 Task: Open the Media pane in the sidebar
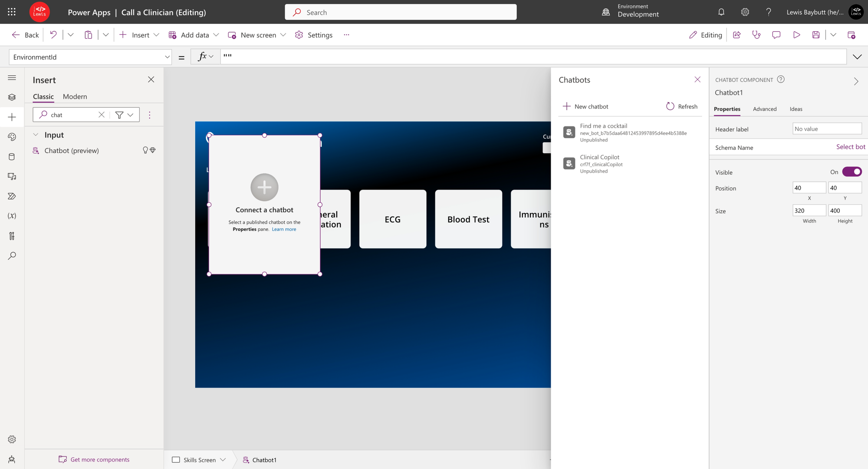[x=12, y=176]
